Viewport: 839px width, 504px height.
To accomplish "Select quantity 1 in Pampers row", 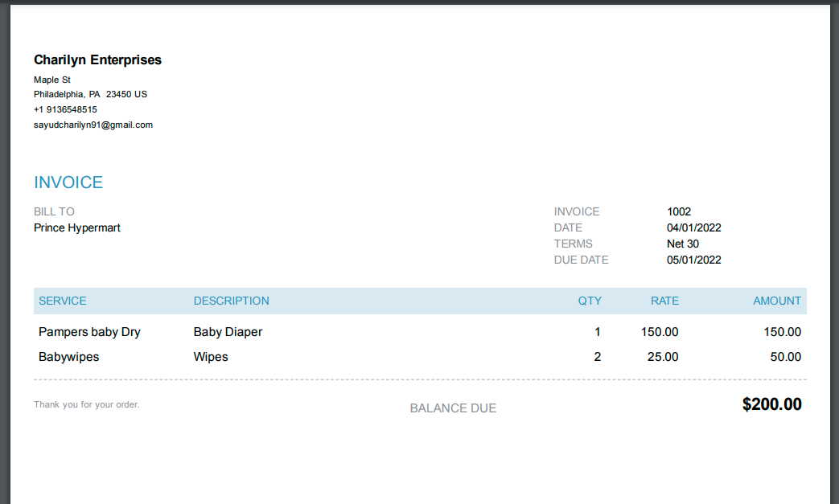I will click(x=597, y=332).
